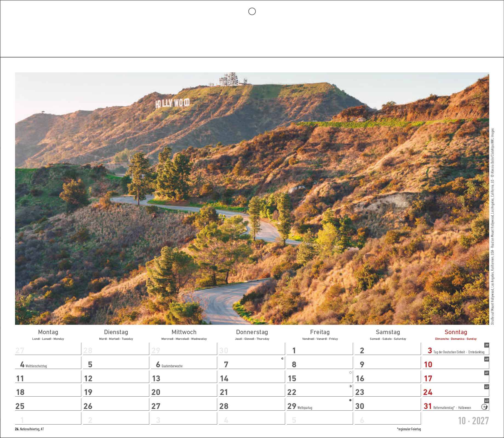Select Monday the 25th date number
Screen dimensions: 504x438
click(20, 406)
